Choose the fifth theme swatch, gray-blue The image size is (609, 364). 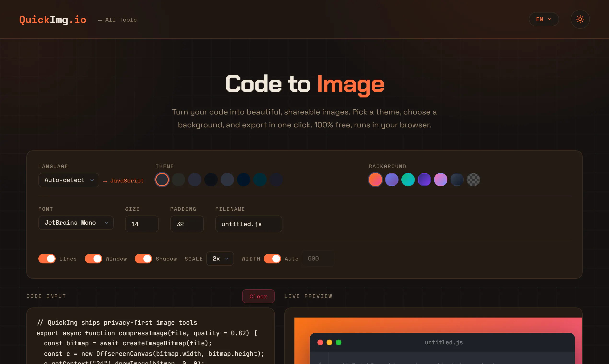(x=227, y=180)
